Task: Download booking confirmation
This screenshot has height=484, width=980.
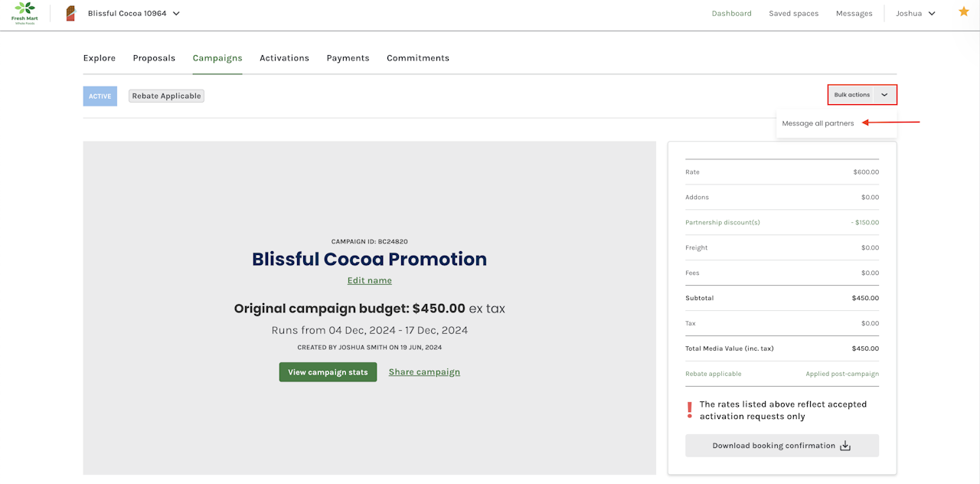Action: 773,446
